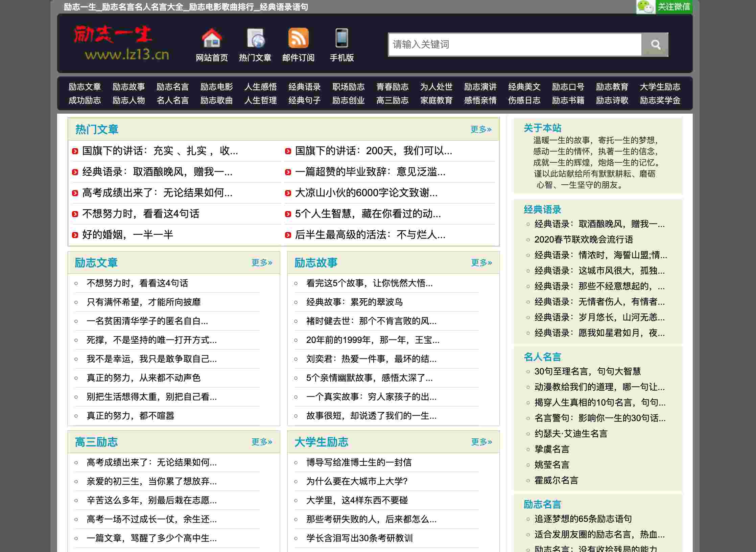Click the home icon 网站首页

coord(212,38)
